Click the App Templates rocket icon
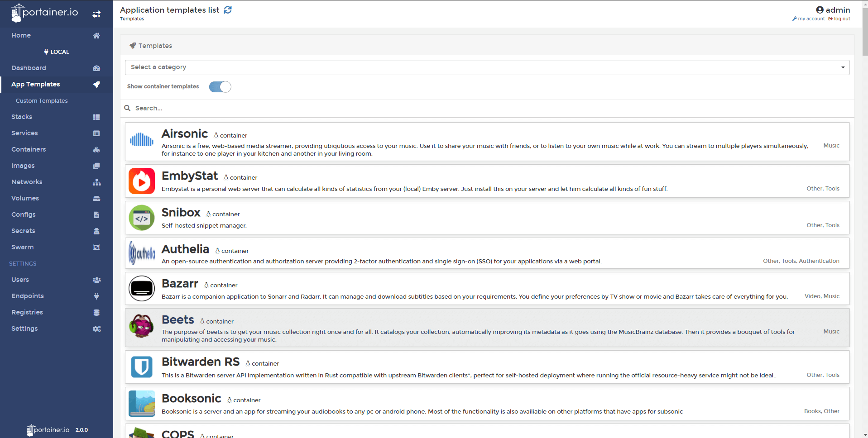The height and width of the screenshot is (438, 868). point(96,85)
